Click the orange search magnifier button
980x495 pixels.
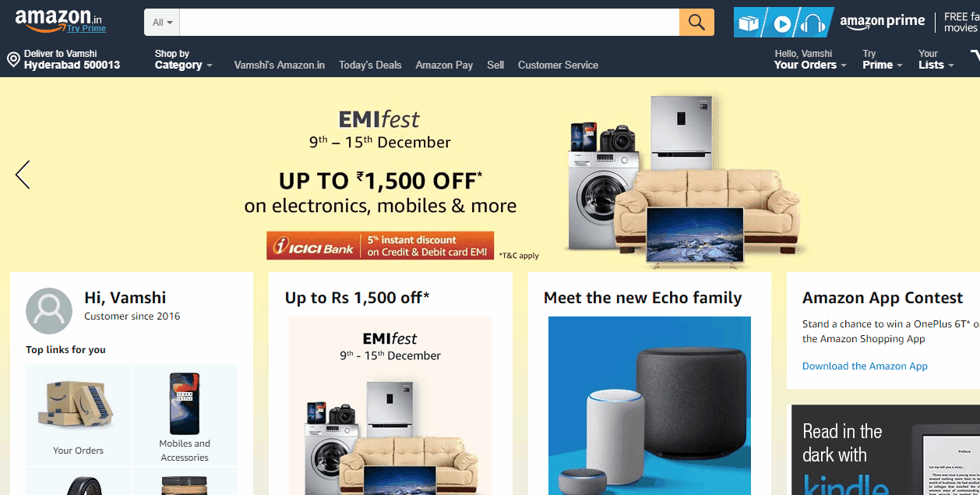pyautogui.click(x=696, y=22)
